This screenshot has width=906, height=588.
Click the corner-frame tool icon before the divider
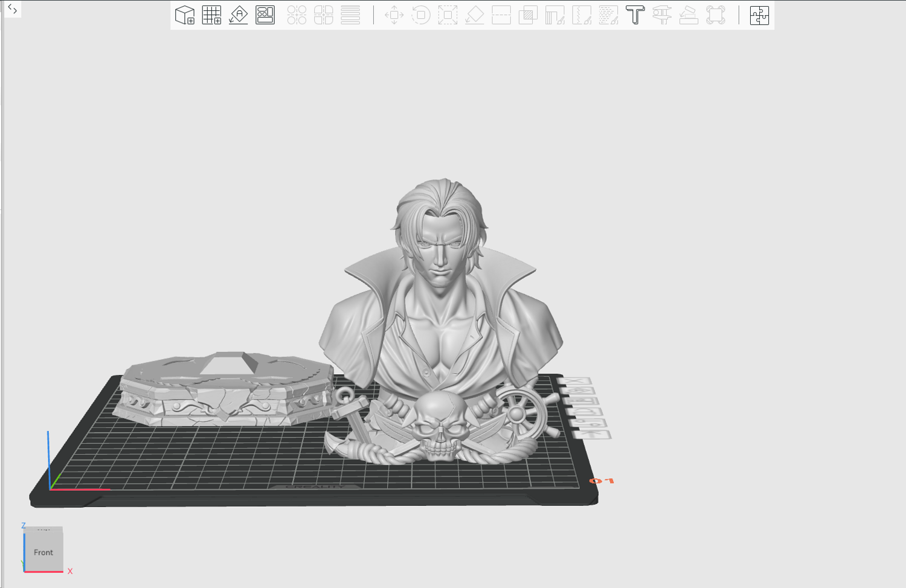pos(716,15)
